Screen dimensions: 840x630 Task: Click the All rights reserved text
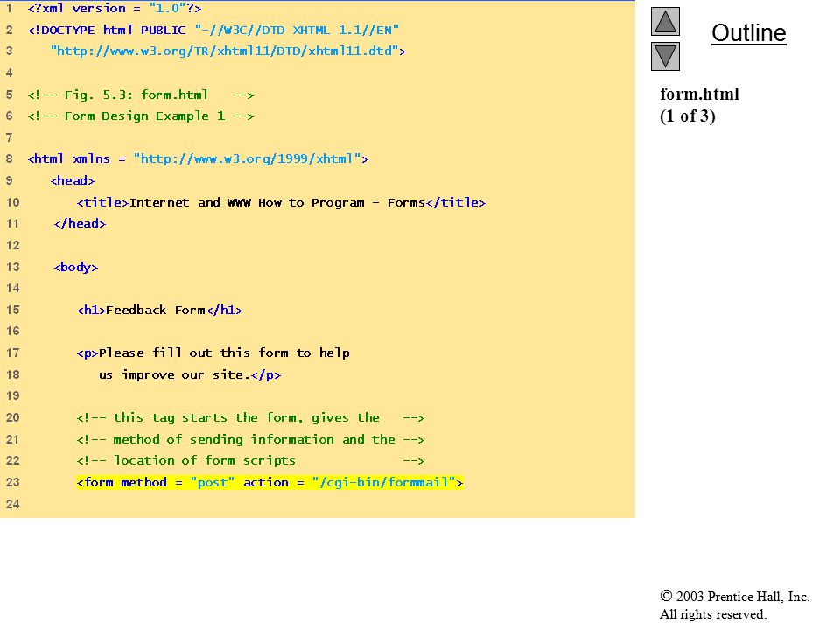(x=712, y=614)
